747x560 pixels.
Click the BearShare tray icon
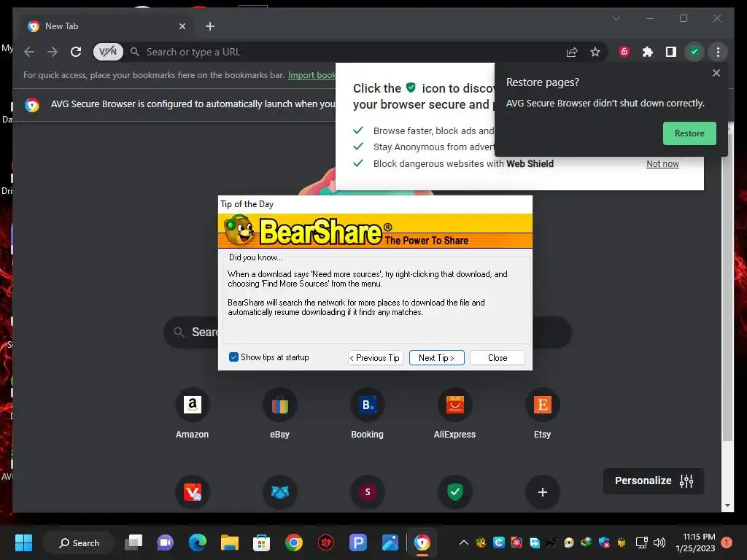click(481, 542)
